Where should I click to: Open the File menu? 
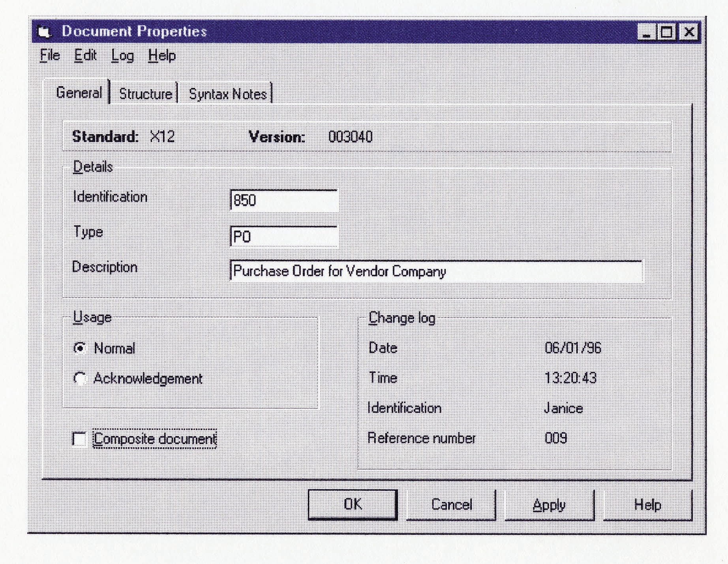pyautogui.click(x=50, y=56)
